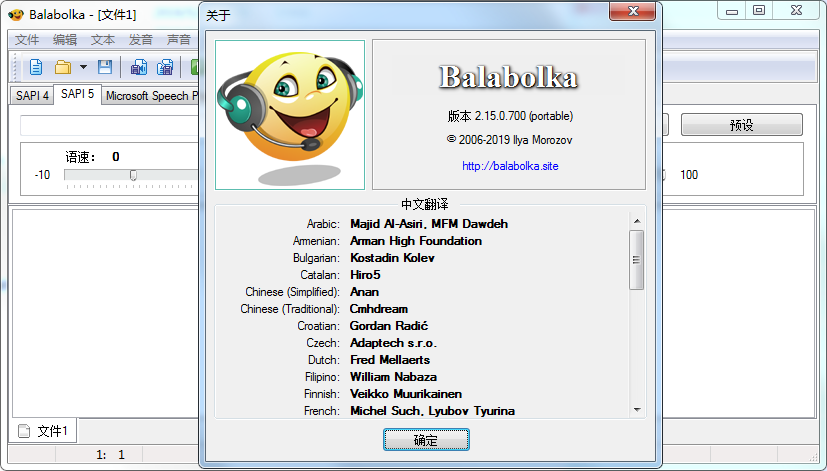Screen dimensions: 827x471
Task: Click the Save document floppy icon
Action: [x=105, y=67]
